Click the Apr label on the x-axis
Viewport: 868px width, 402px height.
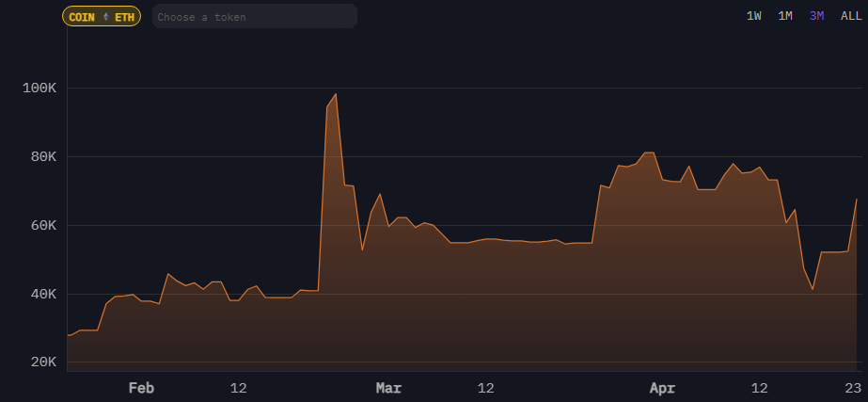pyautogui.click(x=662, y=388)
